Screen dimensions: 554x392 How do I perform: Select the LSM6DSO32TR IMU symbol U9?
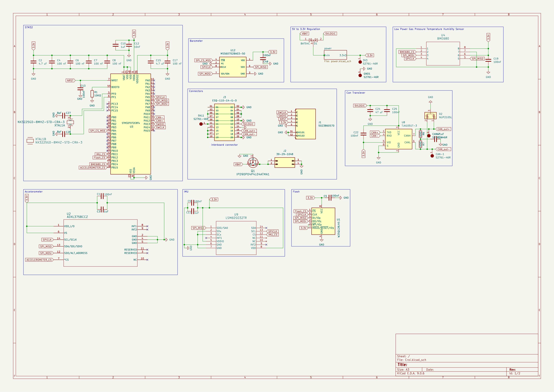(236, 238)
